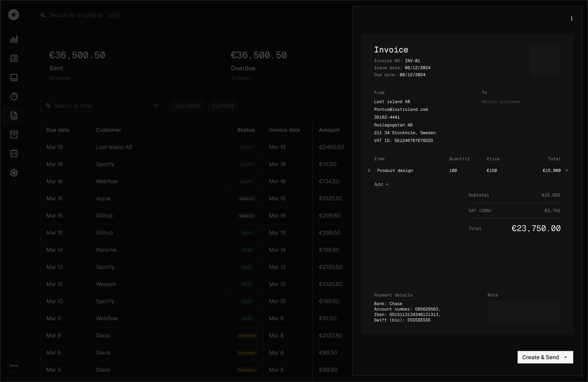
Task: Click the drag handle beside Product design
Action: tap(369, 170)
